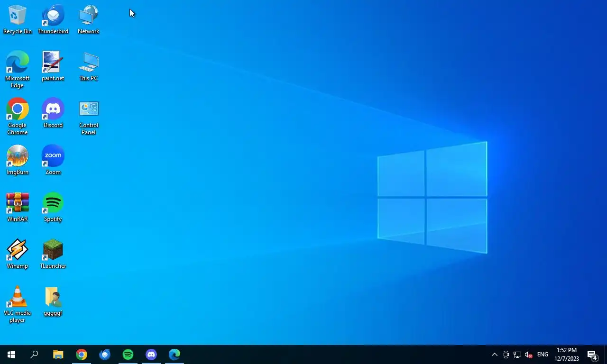This screenshot has width=607, height=364.
Task: Select the Thunderbird desktop shortcut
Action: (53, 19)
